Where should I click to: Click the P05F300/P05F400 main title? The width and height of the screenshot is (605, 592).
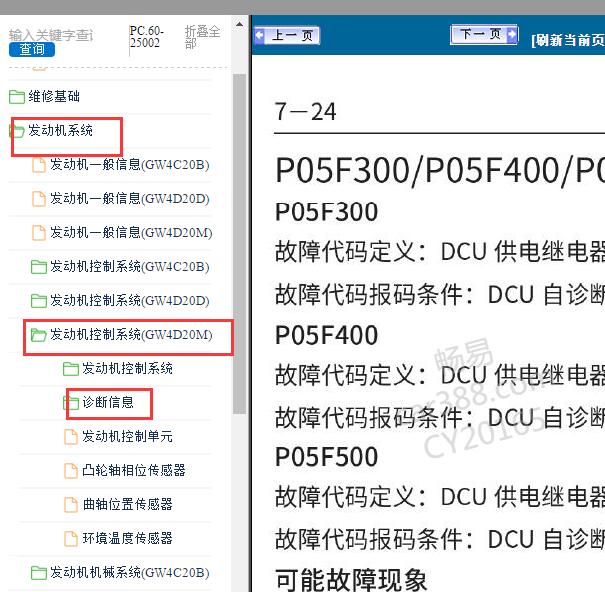pos(439,171)
